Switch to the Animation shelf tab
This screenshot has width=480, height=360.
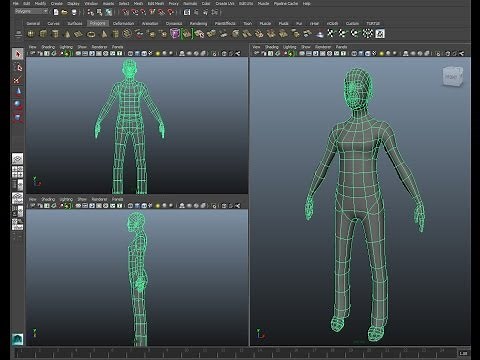point(150,23)
